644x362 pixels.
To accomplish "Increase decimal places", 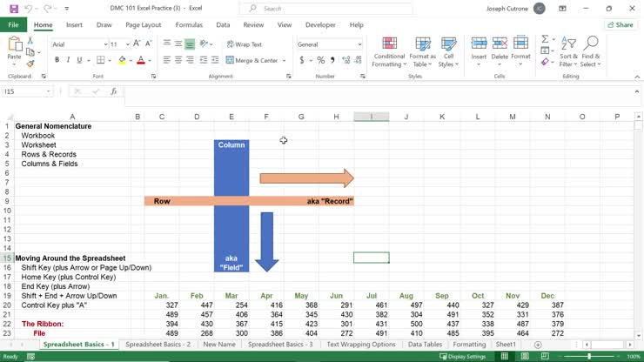I will coord(345,60).
